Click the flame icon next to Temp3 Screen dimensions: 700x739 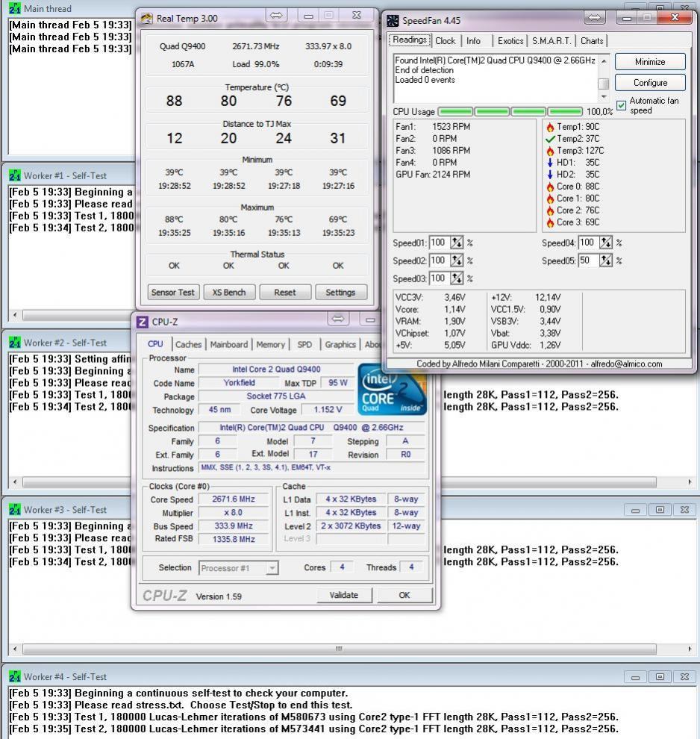[x=550, y=151]
